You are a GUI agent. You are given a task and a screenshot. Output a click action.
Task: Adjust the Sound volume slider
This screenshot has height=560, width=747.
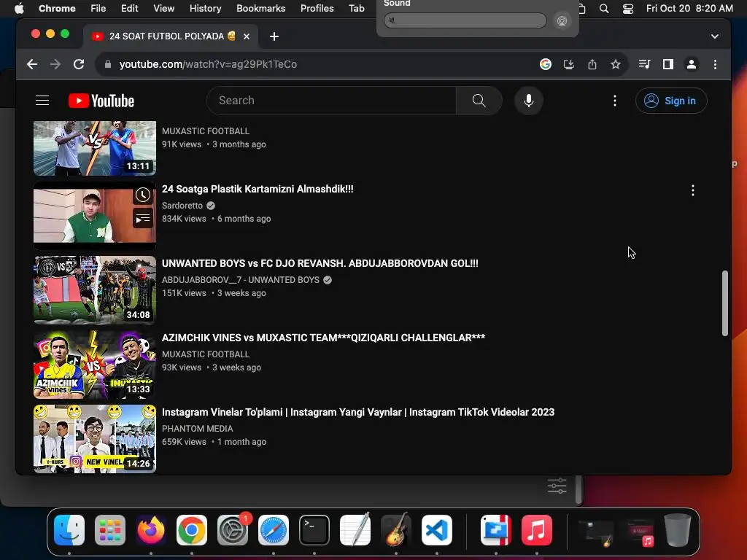(x=465, y=20)
